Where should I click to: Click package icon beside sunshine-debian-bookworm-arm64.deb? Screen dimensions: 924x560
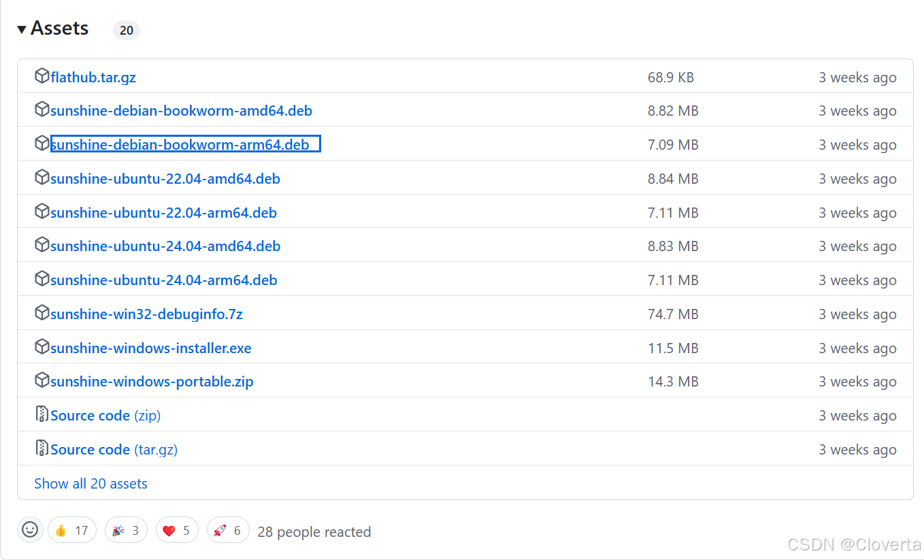[x=42, y=144]
